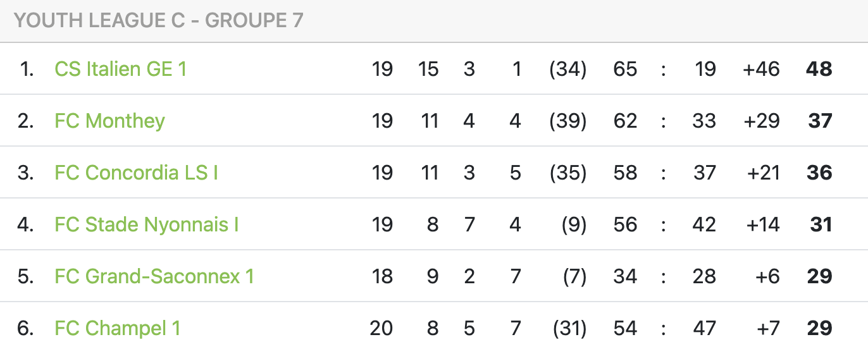Image resolution: width=868 pixels, height=349 pixels.
Task: Select the (9) value in Stade Nyonnais's row
Action: tap(573, 224)
